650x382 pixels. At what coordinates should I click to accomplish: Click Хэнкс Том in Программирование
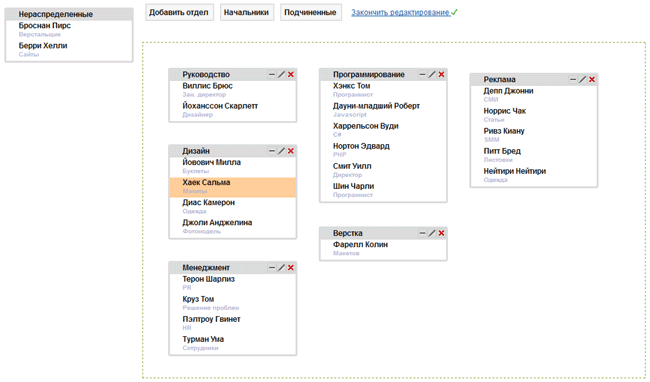point(383,90)
